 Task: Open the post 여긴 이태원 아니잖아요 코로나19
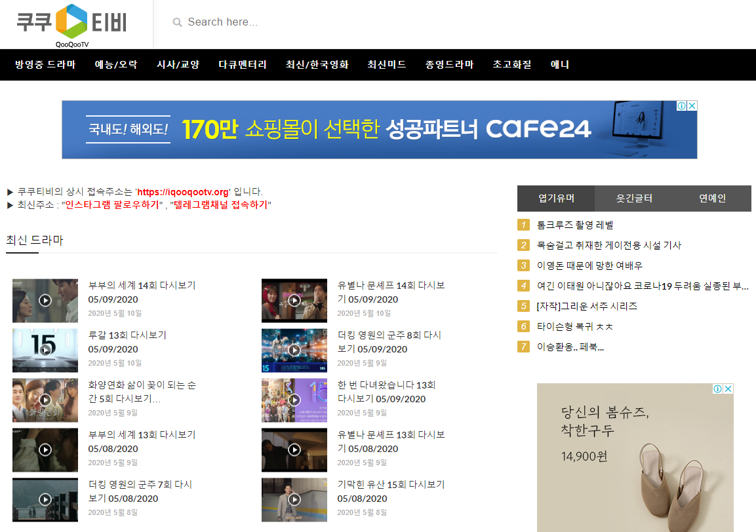pyautogui.click(x=642, y=286)
